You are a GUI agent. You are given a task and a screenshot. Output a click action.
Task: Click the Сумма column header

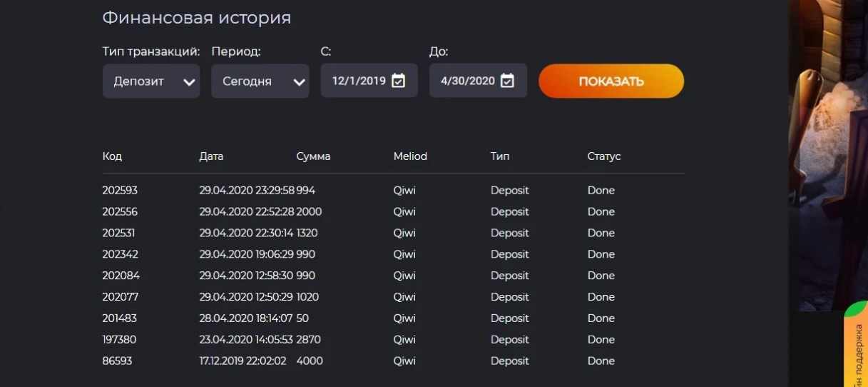tap(313, 156)
